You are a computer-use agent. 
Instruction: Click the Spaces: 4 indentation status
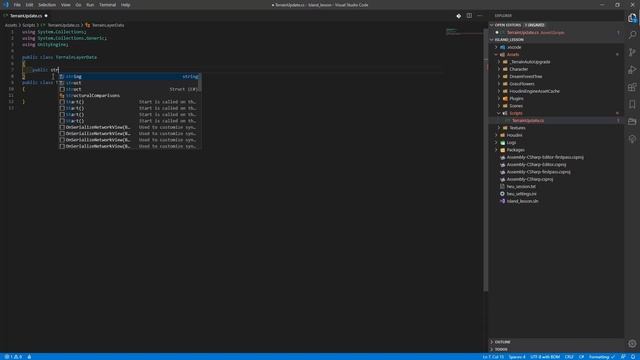517,357
